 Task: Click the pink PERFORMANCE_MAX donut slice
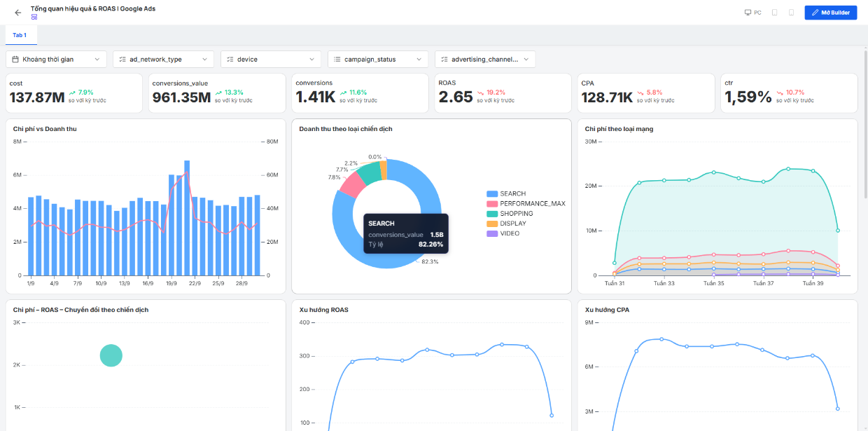pos(353,184)
